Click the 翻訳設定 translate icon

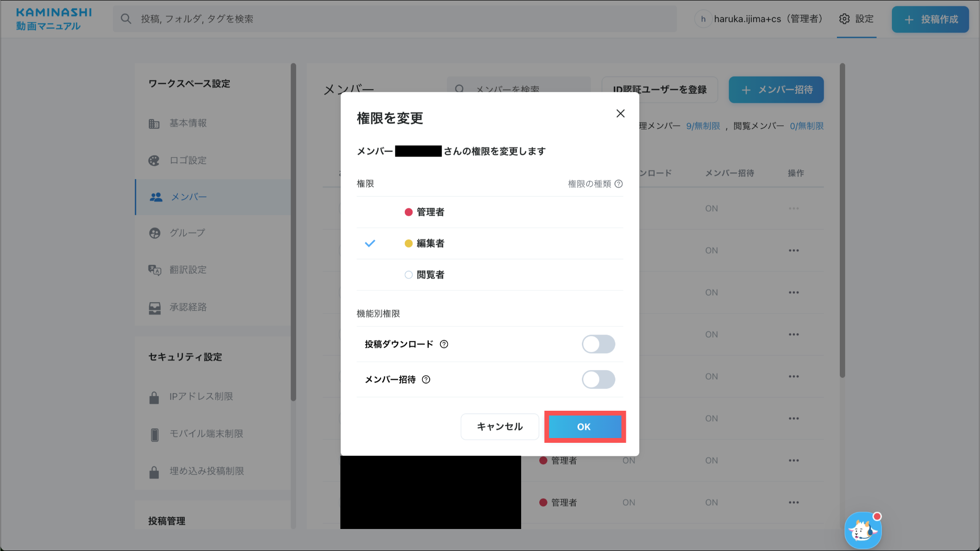pos(154,270)
